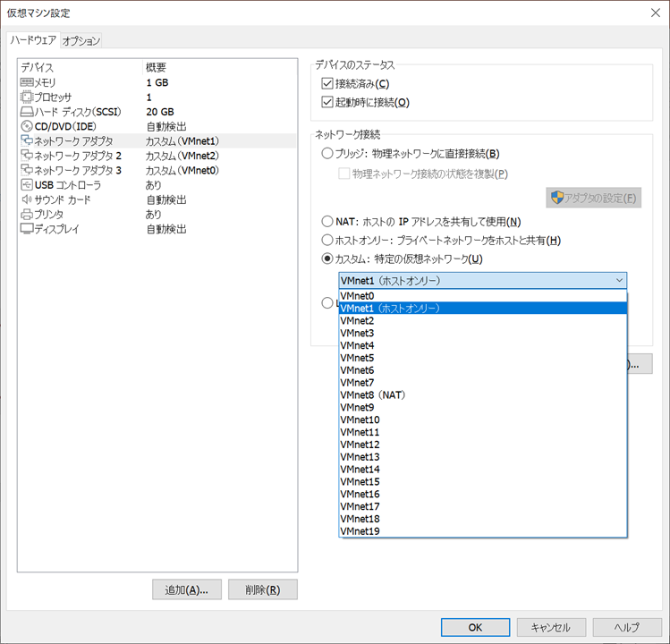
Task: Select the radio button partly hidden behind dropdown list
Action: pos(327,302)
